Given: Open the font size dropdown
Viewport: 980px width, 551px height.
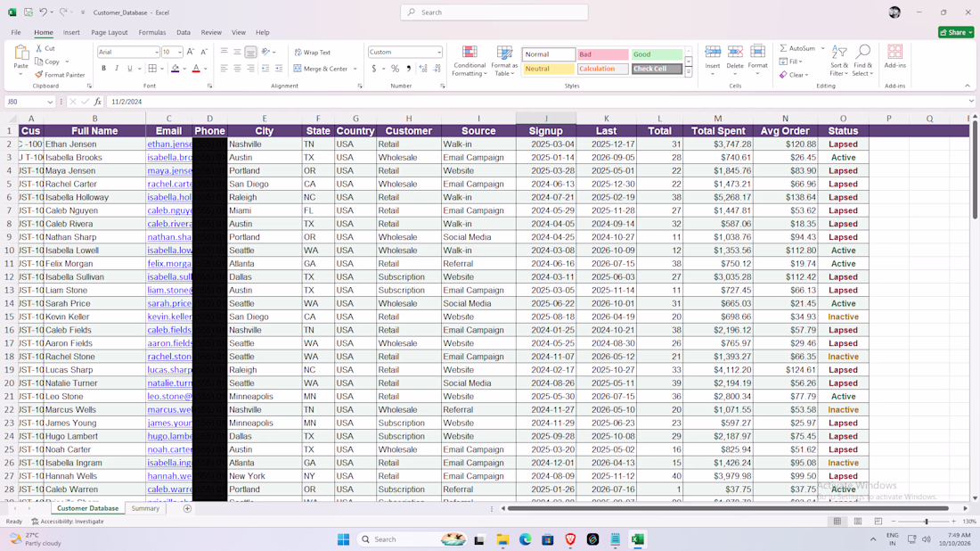Looking at the screenshot, I should pyautogui.click(x=180, y=52).
